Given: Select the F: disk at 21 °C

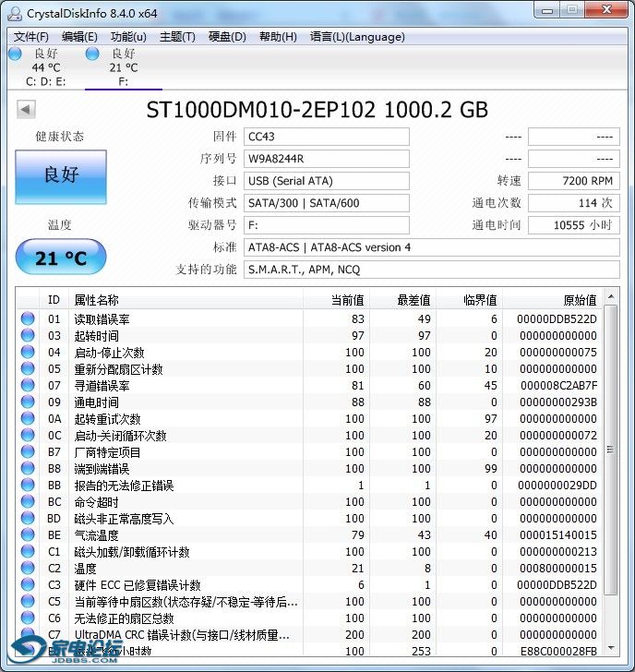Looking at the screenshot, I should pyautogui.click(x=124, y=67).
